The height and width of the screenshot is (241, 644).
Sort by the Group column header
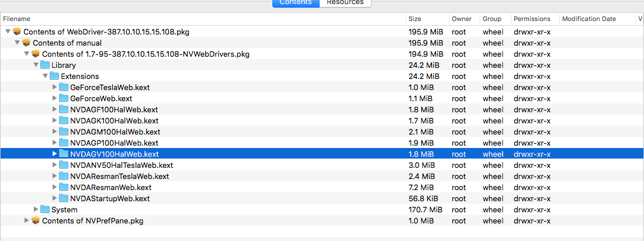click(x=496, y=19)
